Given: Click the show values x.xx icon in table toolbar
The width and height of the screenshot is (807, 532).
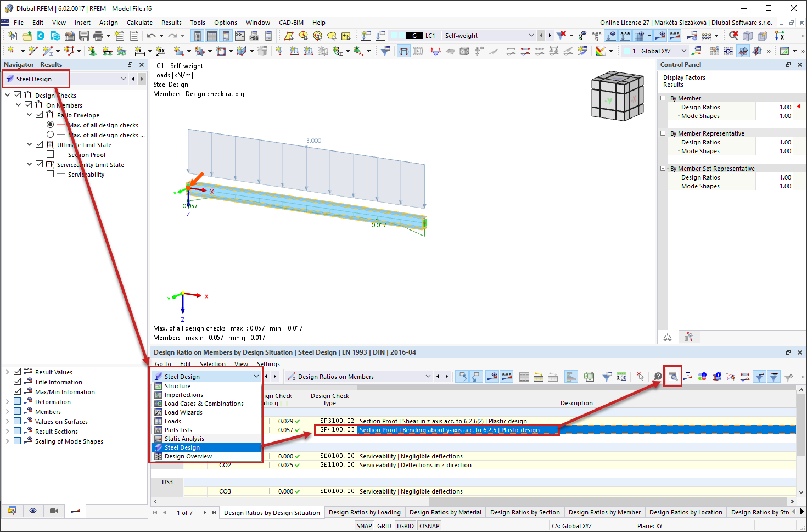Looking at the screenshot, I should click(507, 377).
